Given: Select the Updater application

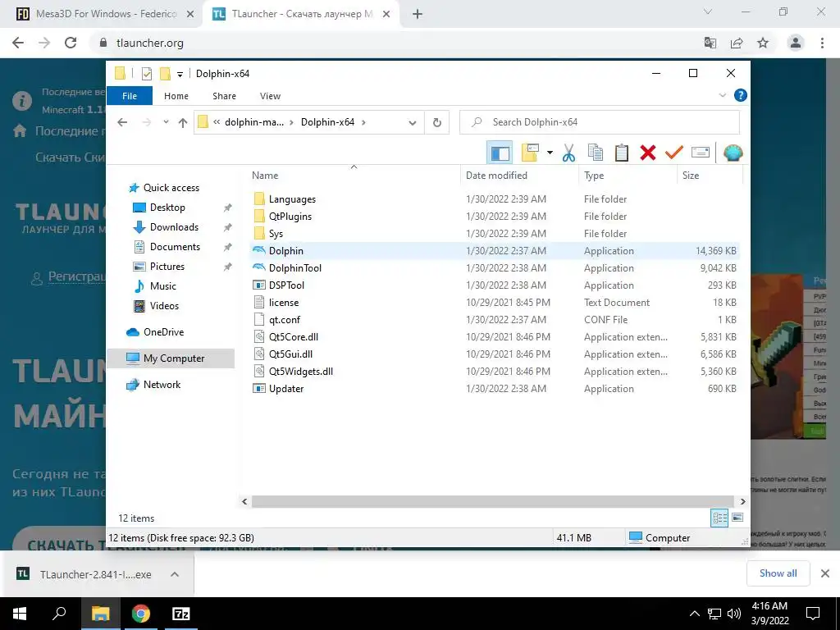Looking at the screenshot, I should pos(495,388).
